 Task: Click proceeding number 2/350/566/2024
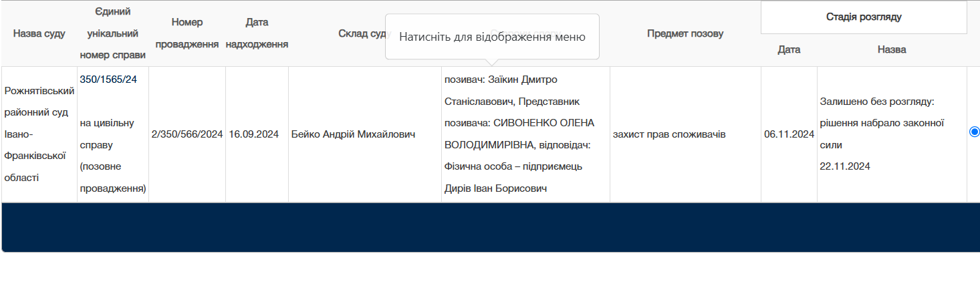[187, 134]
